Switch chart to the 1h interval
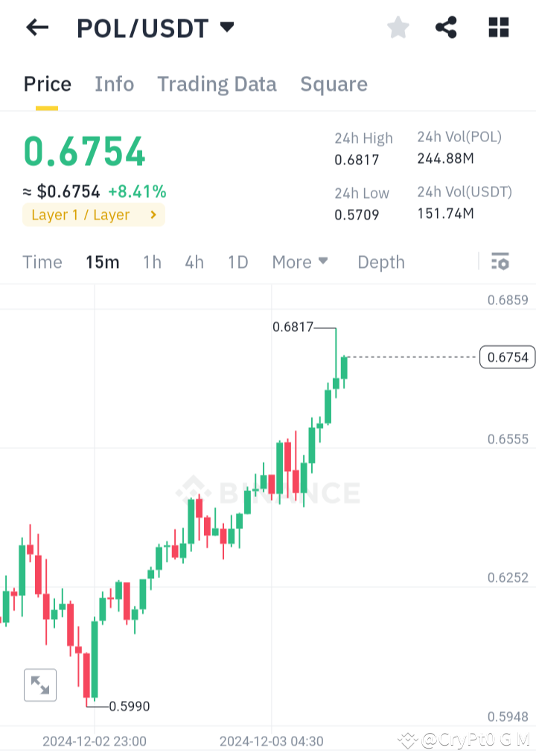The image size is (536, 756). 152,262
